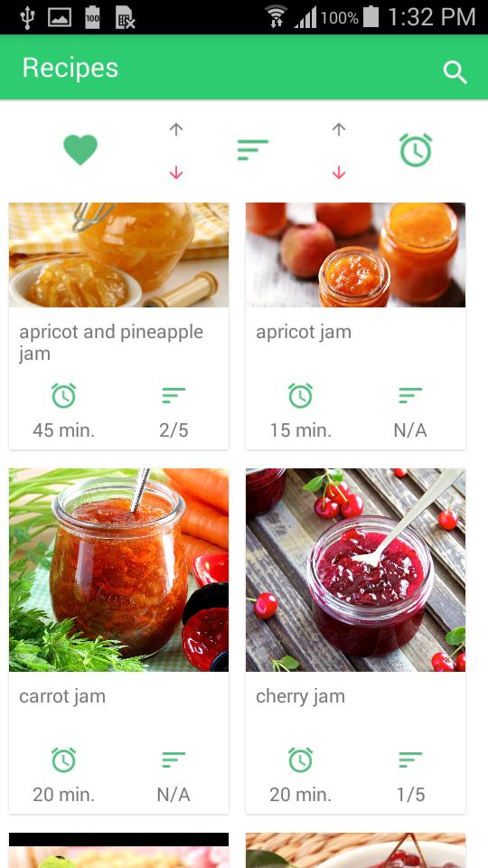Viewport: 488px width, 868px height.
Task: Filter recipes by favorites heart icon
Action: (80, 149)
